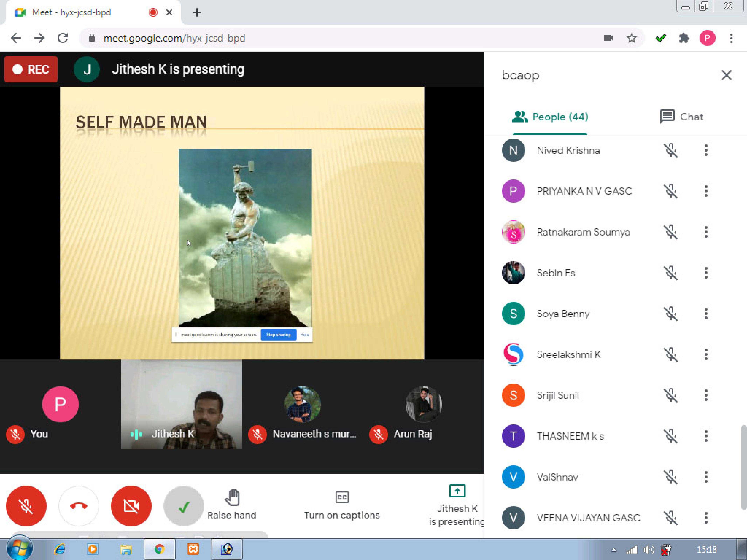This screenshot has height=560, width=747.
Task: Open the Extensions puzzle menu
Action: tap(684, 38)
